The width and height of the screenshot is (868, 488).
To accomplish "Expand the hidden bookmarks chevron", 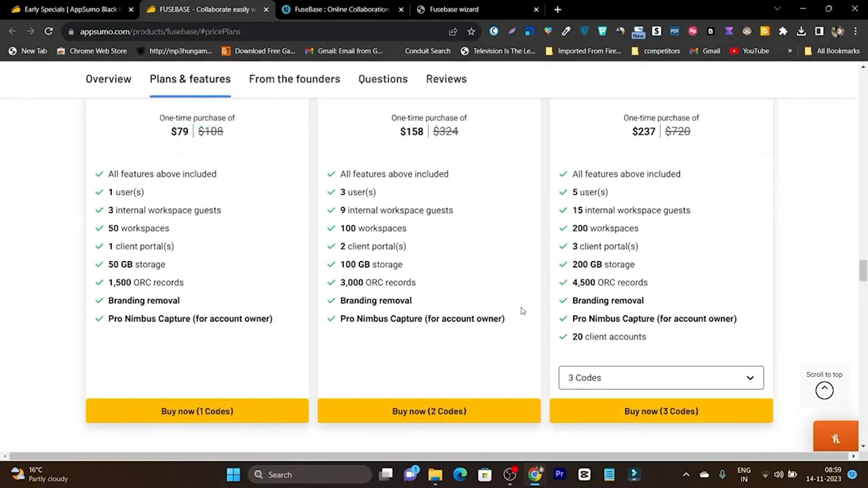I will click(x=790, y=51).
